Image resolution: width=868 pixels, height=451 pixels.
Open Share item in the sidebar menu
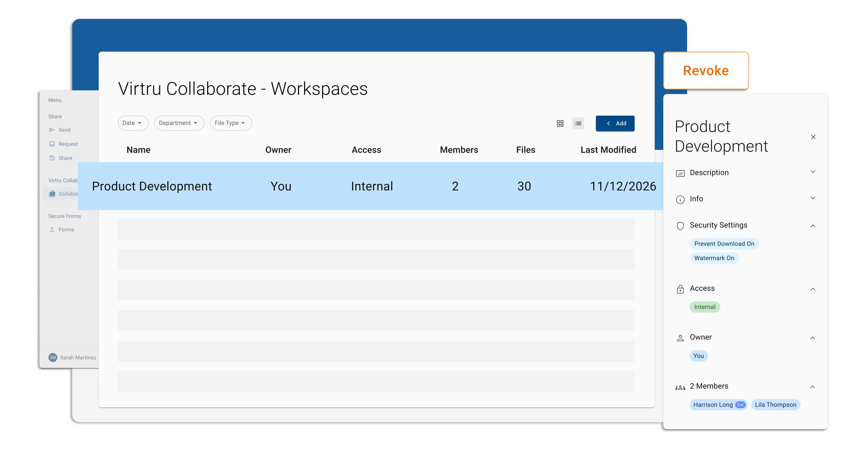pos(65,158)
